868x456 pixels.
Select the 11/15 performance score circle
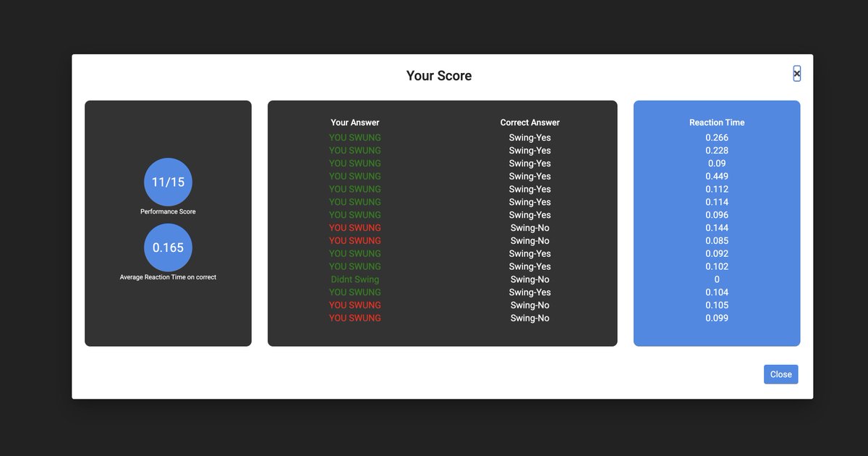(168, 182)
